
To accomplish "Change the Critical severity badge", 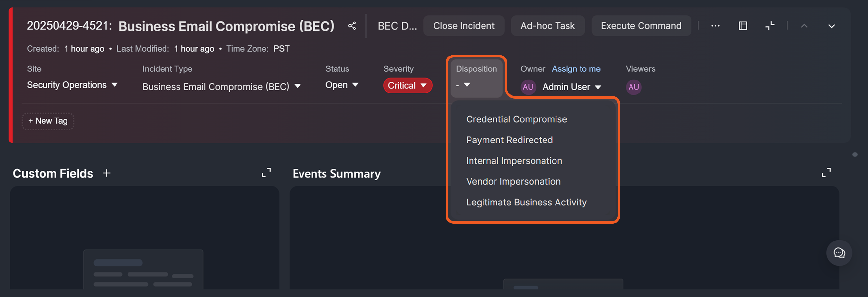I will [407, 86].
